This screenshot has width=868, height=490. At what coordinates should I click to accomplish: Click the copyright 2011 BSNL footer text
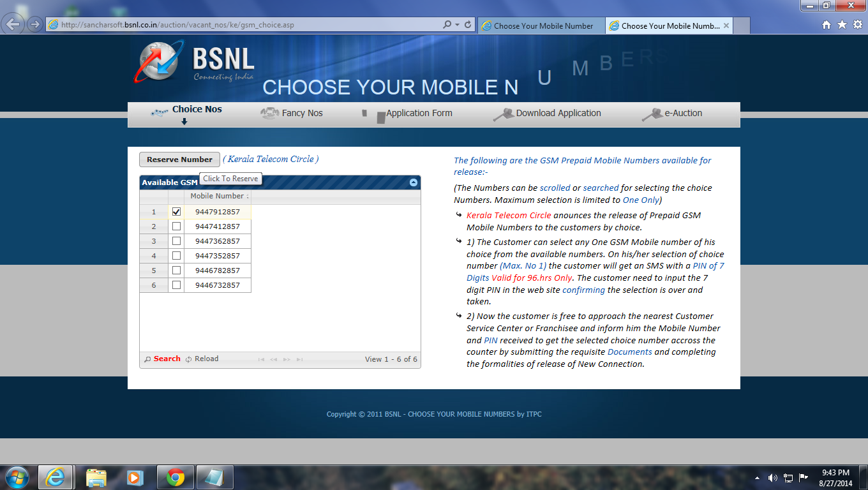click(434, 414)
